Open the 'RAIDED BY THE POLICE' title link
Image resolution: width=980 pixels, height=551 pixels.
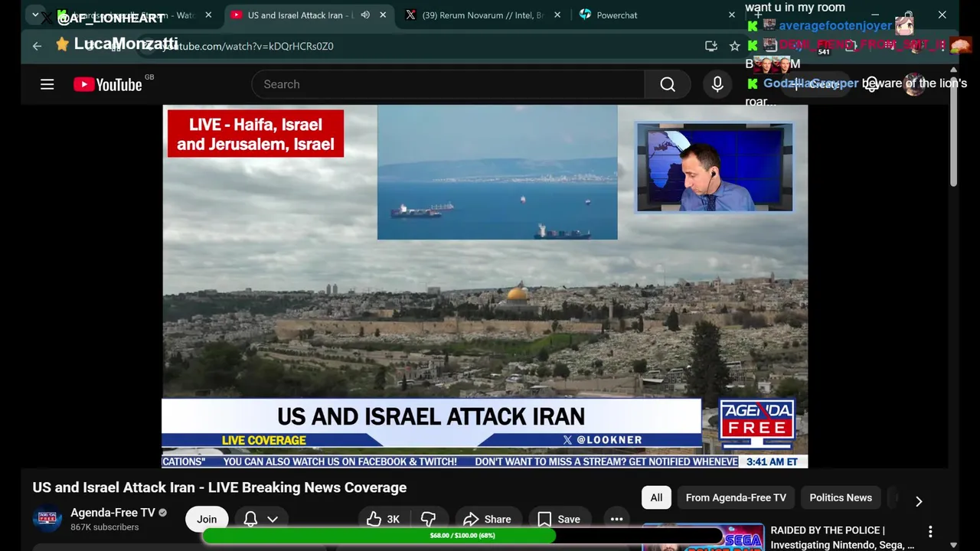click(x=842, y=537)
